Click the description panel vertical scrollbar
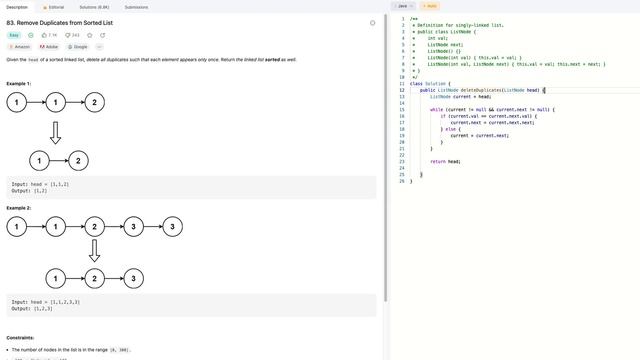Image resolution: width=640 pixels, height=360 pixels. click(x=385, y=158)
